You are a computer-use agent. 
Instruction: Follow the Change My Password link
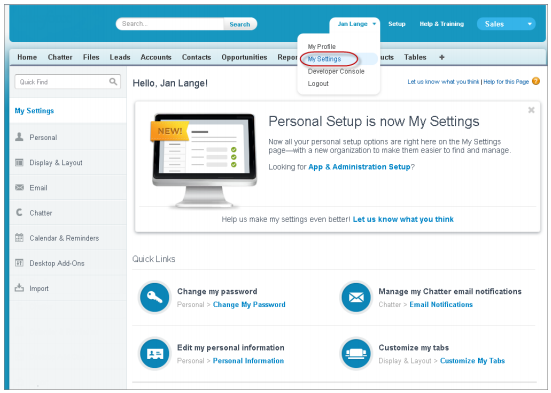(x=249, y=304)
